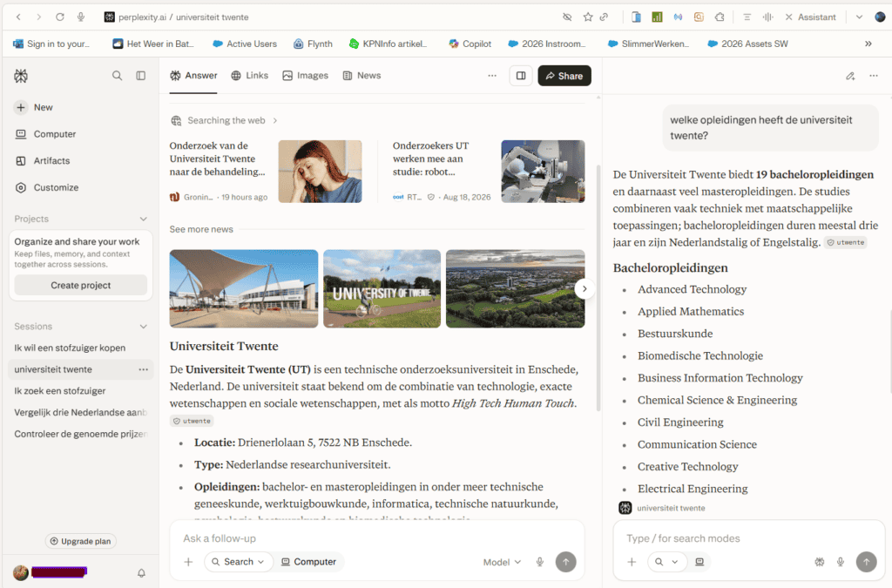The width and height of the screenshot is (892, 588).
Task: Open the more options menu beside Share
Action: coord(492,76)
